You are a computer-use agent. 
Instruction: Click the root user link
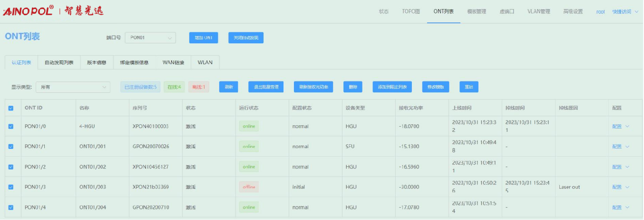pyautogui.click(x=600, y=11)
